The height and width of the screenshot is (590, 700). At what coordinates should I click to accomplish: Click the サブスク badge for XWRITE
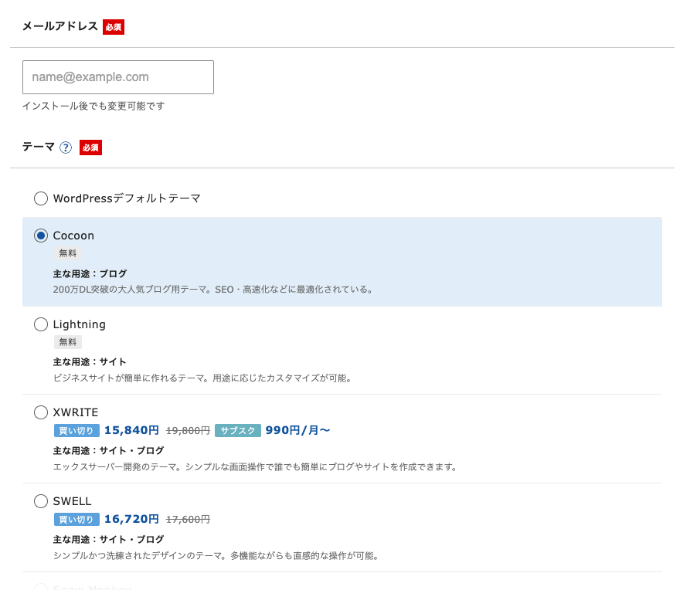[x=238, y=431]
